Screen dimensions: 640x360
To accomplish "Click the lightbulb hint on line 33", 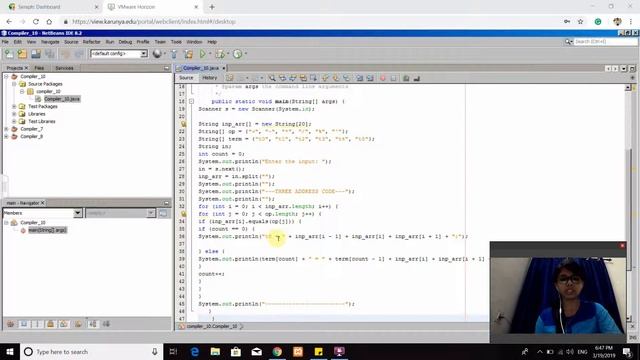I will [183, 213].
